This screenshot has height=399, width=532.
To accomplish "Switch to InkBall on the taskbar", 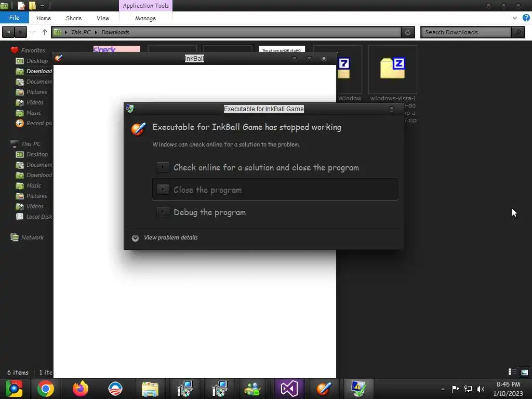I will (x=324, y=389).
